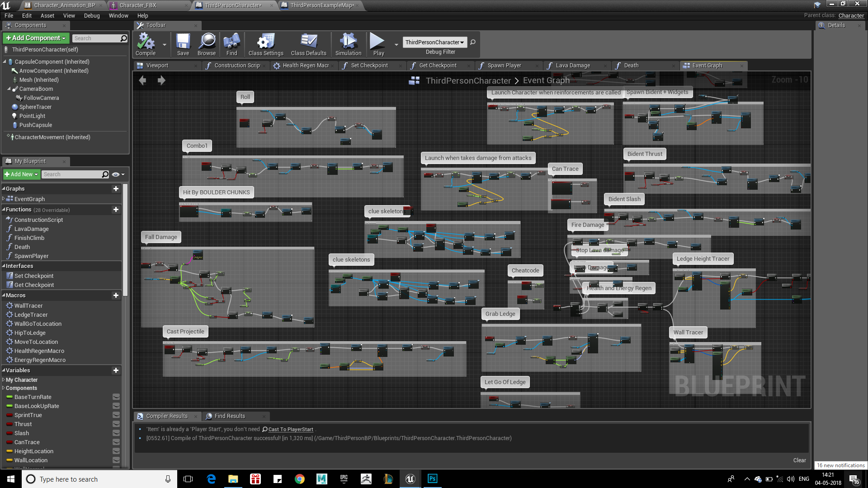Add a new function with plus button
The height and width of the screenshot is (488, 868).
pos(116,210)
